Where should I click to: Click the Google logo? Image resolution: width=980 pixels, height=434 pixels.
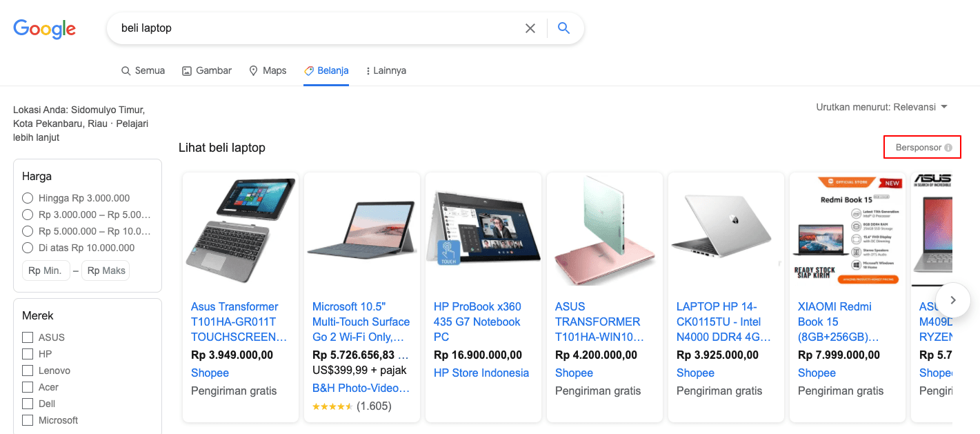pyautogui.click(x=45, y=29)
